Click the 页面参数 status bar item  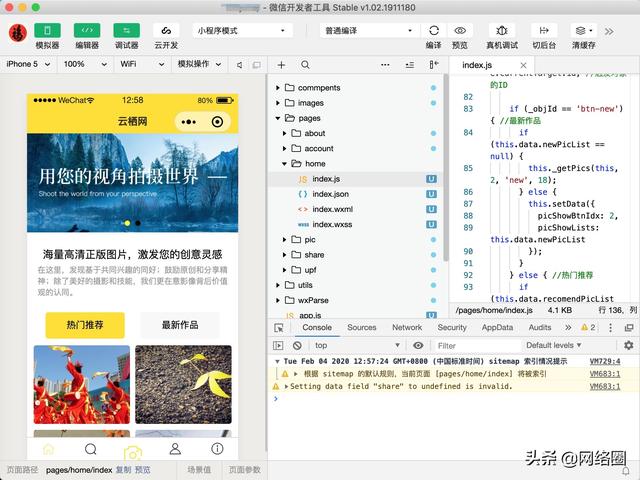pos(244,470)
